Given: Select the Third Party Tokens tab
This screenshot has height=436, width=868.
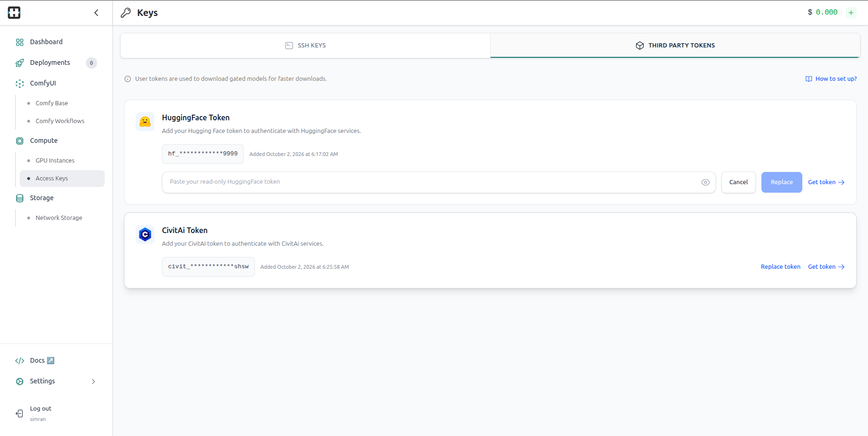Looking at the screenshot, I should (675, 46).
